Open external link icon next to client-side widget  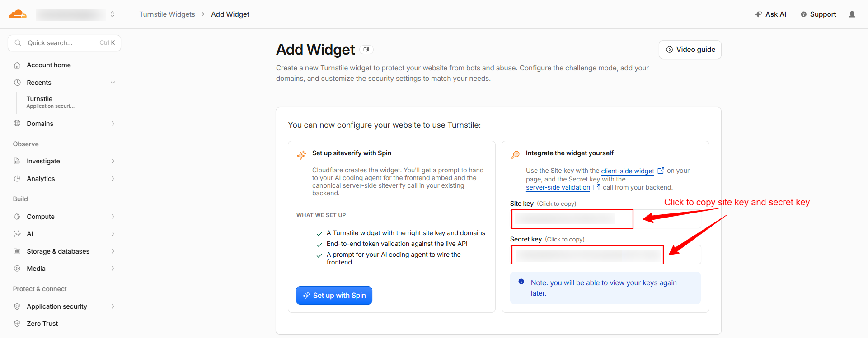point(661,171)
